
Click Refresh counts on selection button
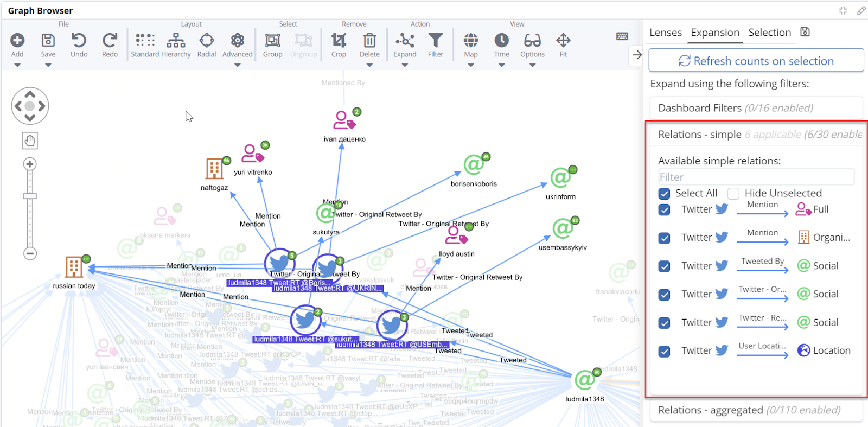(756, 61)
